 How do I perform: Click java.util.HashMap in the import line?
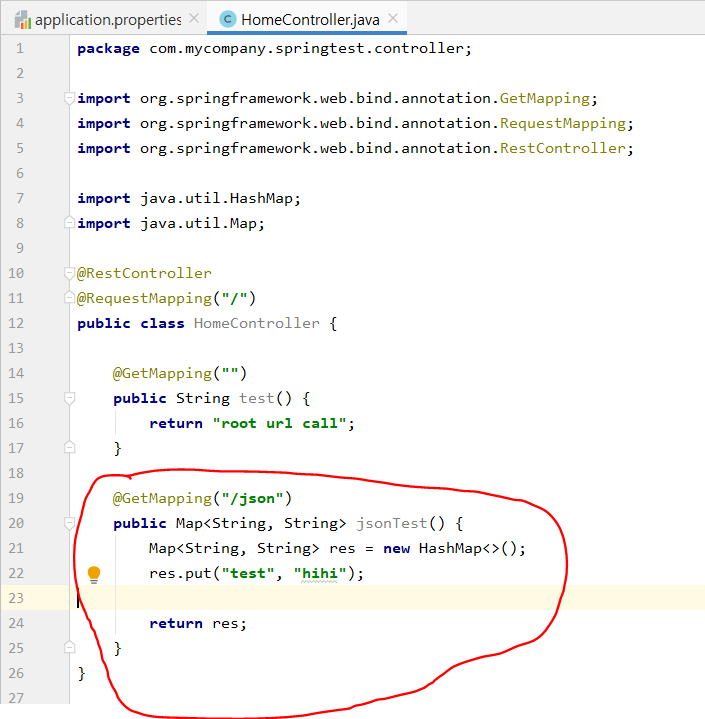coord(216,199)
